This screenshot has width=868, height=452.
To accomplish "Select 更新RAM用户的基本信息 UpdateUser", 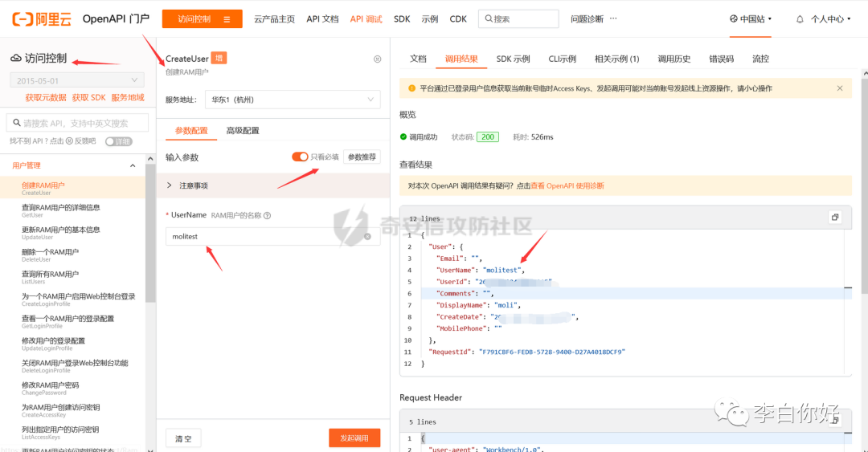I will pos(73,232).
